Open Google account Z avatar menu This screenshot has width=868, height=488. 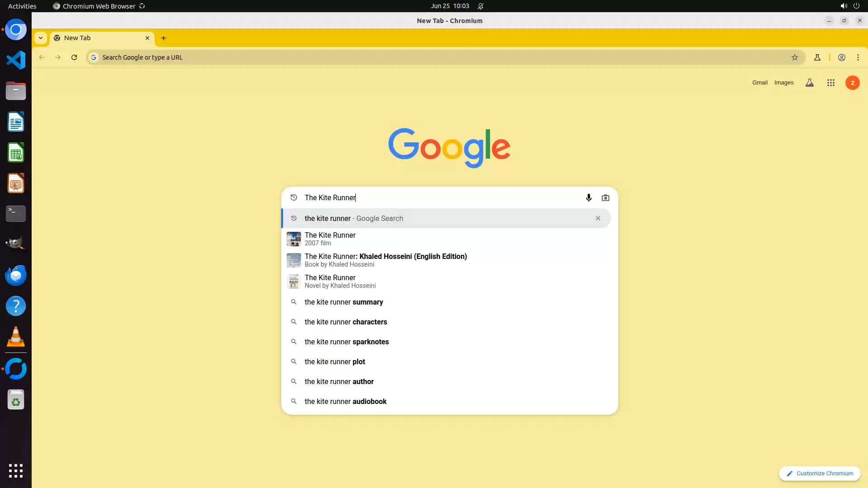tap(852, 83)
